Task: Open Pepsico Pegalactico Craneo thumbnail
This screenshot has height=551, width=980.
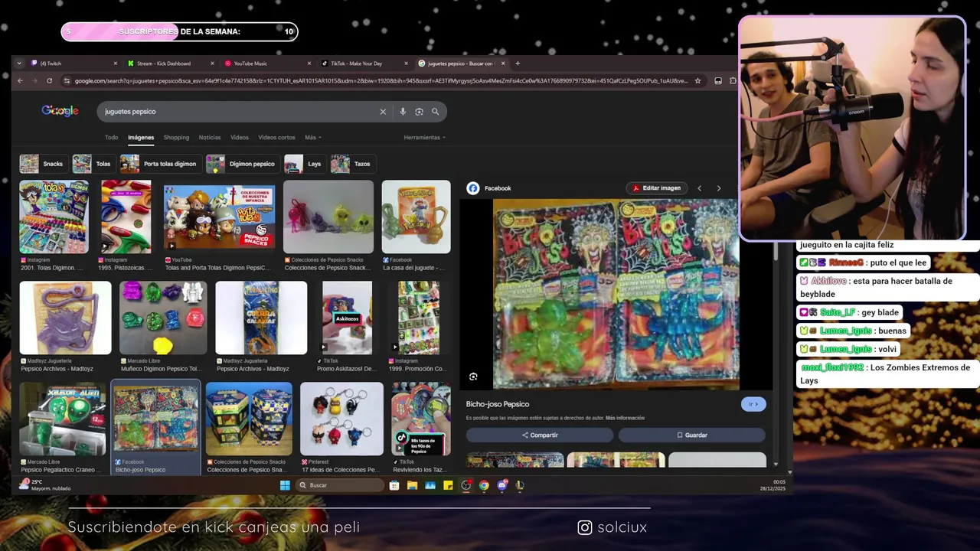Action: coord(62,419)
